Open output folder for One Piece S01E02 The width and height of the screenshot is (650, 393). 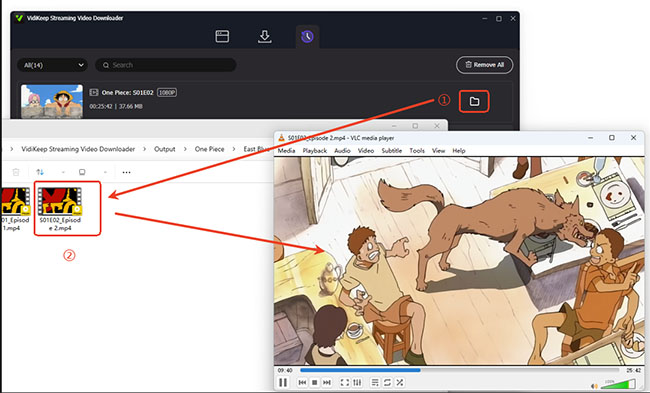point(474,101)
